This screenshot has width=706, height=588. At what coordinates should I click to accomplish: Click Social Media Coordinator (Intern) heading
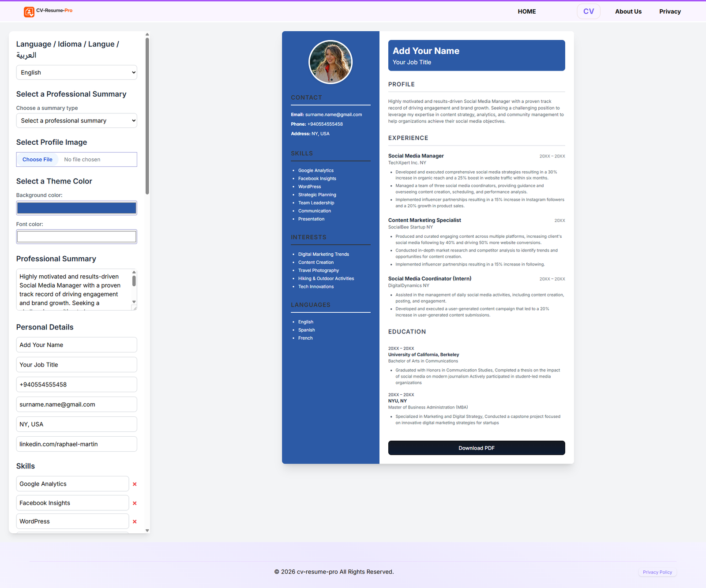pyautogui.click(x=430, y=279)
